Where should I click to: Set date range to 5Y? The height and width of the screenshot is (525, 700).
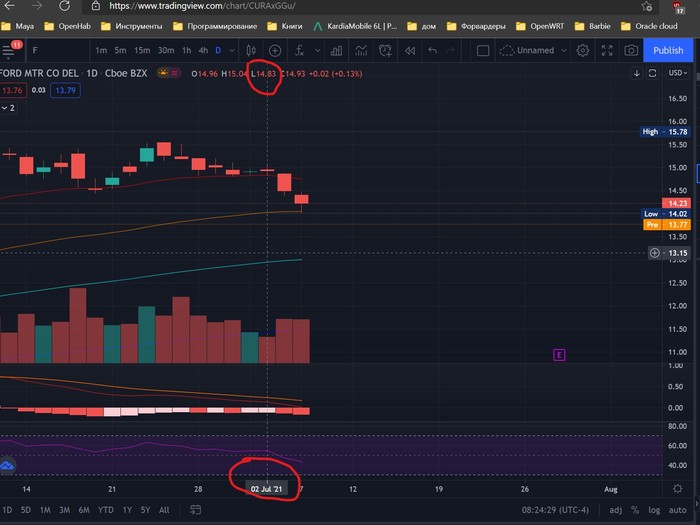tap(146, 510)
